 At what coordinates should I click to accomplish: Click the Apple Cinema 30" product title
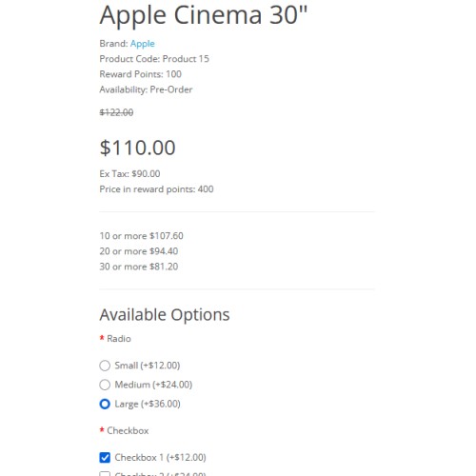pyautogui.click(x=204, y=15)
